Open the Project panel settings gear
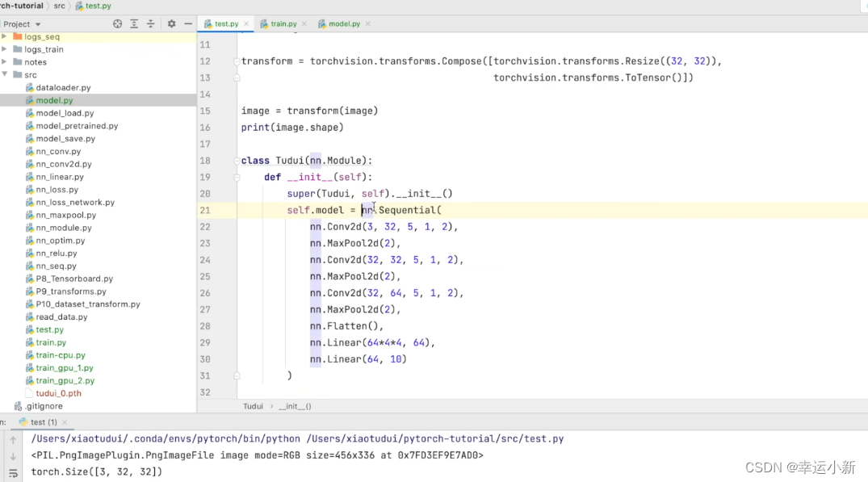Viewport: 868px width, 482px height. (171, 24)
